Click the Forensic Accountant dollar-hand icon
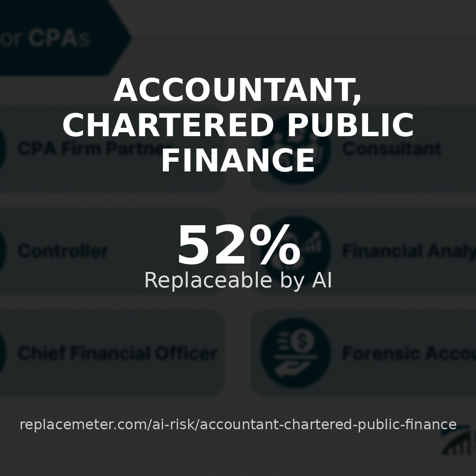Screen dimensions: 476x476 (x=295, y=353)
